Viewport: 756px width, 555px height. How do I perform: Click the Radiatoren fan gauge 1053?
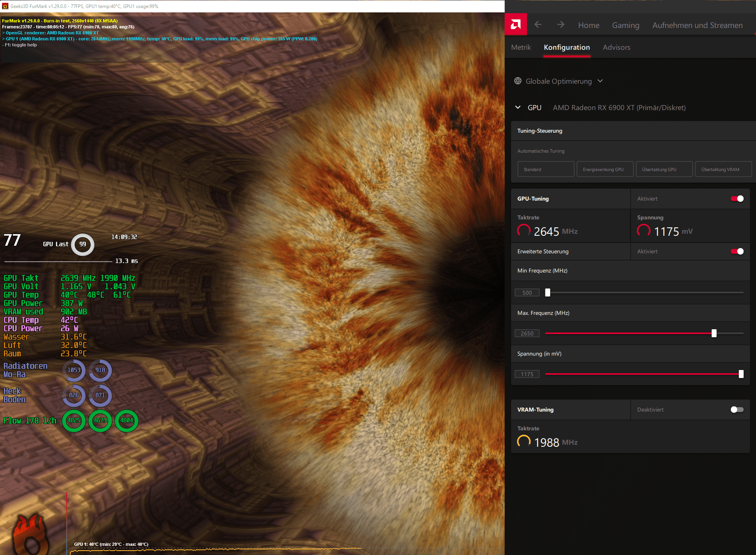74,370
